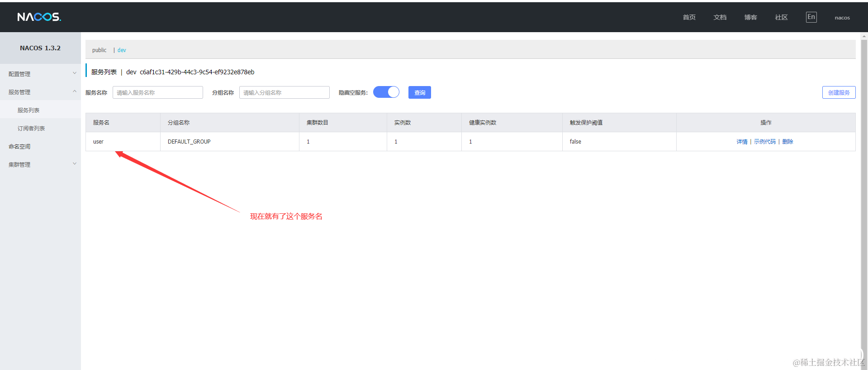Click the NACOS logo
This screenshot has width=868, height=370.
[x=39, y=17]
